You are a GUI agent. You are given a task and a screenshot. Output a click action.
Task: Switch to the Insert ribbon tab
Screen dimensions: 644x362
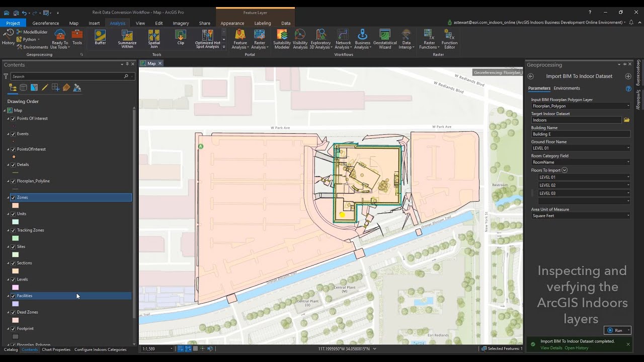click(94, 23)
